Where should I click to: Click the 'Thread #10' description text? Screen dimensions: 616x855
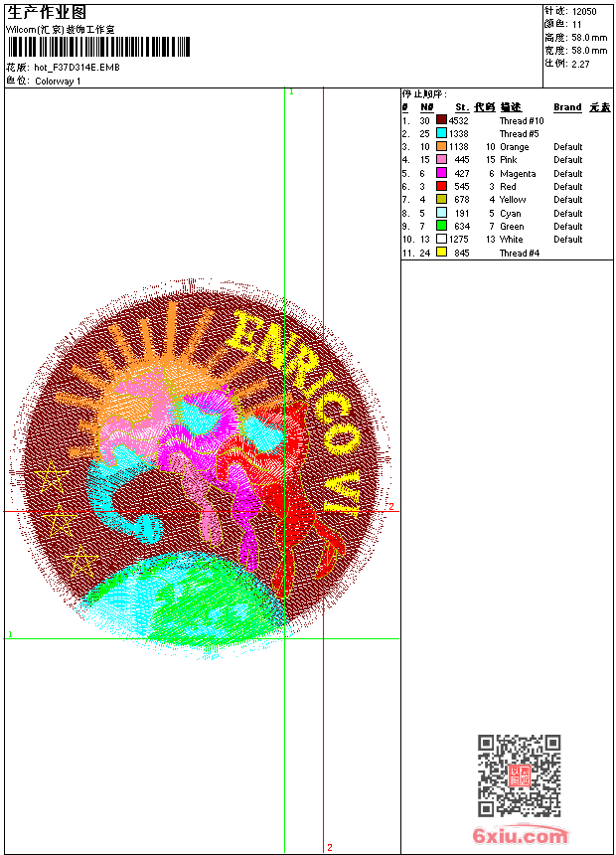tap(522, 121)
